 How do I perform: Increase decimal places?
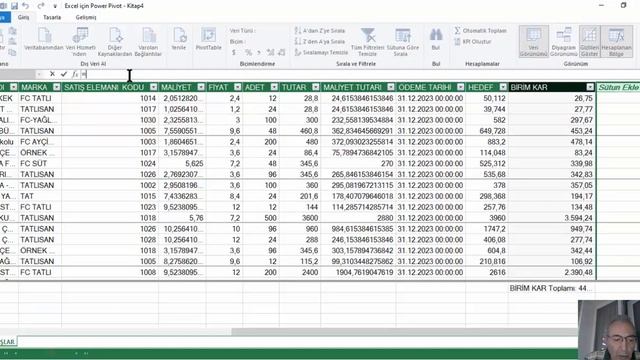click(270, 53)
